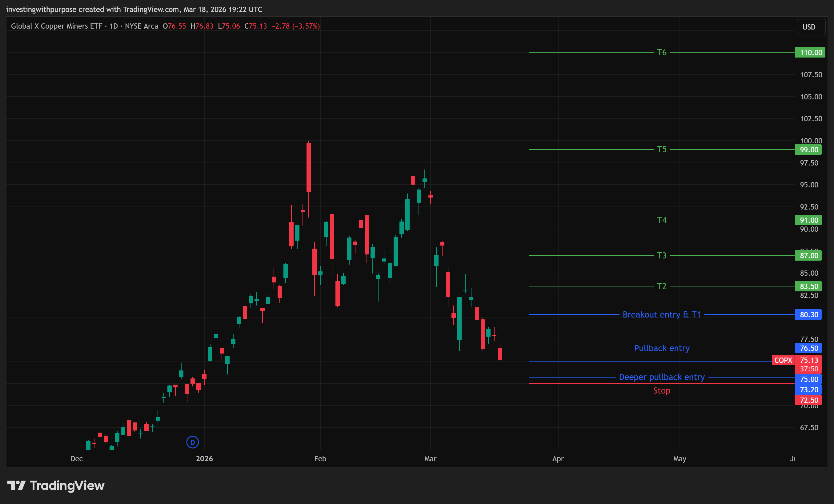The height and width of the screenshot is (504, 834).
Task: Select the T6 target line label
Action: [661, 53]
